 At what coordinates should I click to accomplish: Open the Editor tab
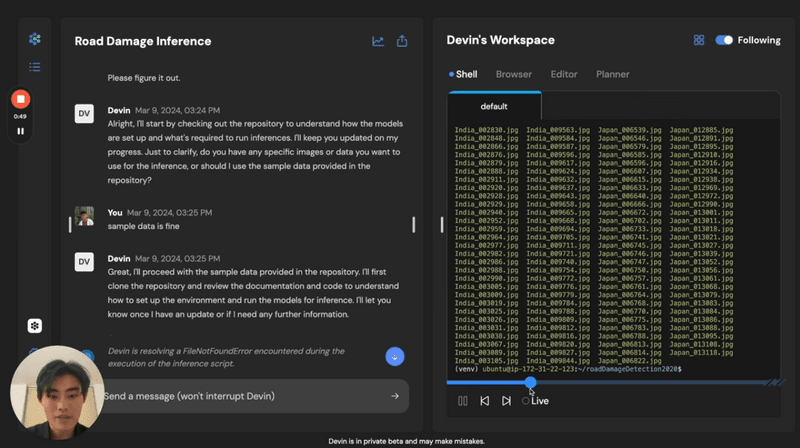click(564, 74)
